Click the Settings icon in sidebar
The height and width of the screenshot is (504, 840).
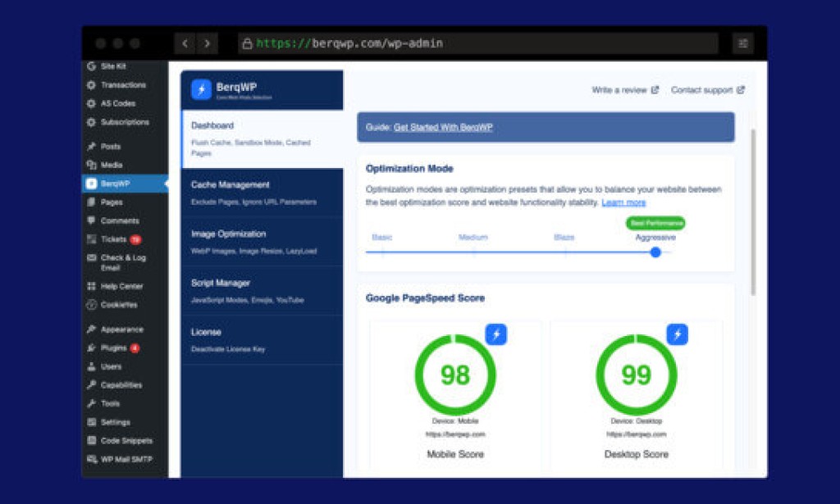pyautogui.click(x=92, y=422)
